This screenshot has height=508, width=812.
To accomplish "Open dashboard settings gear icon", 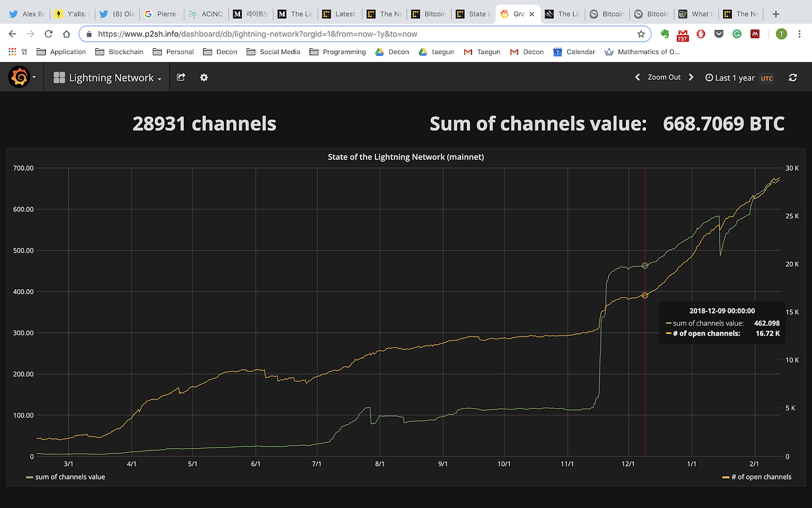I will pos(204,77).
